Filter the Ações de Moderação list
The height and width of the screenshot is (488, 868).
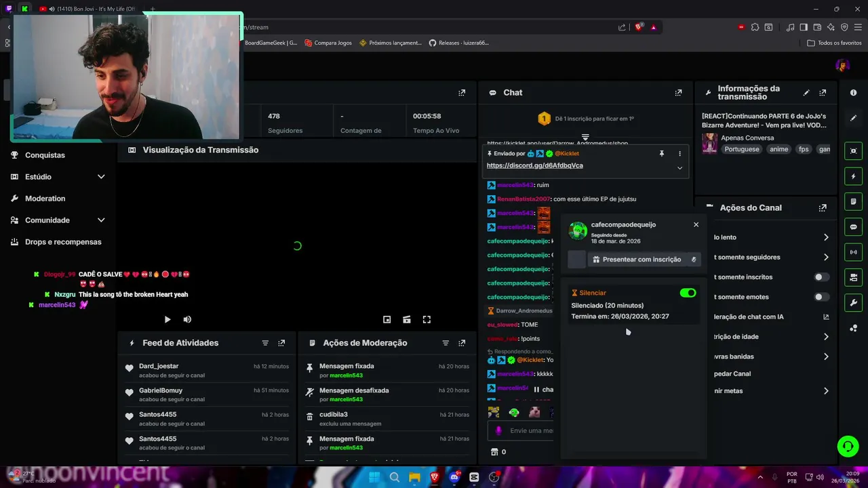446,343
